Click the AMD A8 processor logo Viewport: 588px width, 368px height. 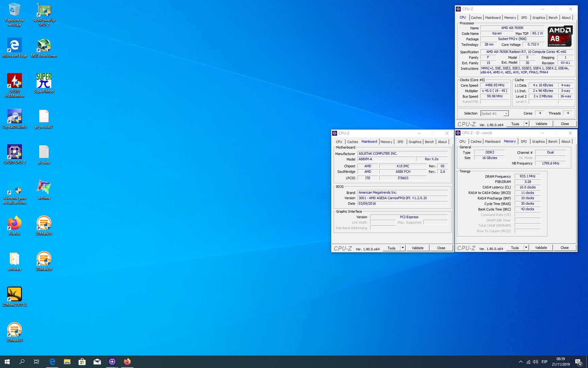[560, 36]
